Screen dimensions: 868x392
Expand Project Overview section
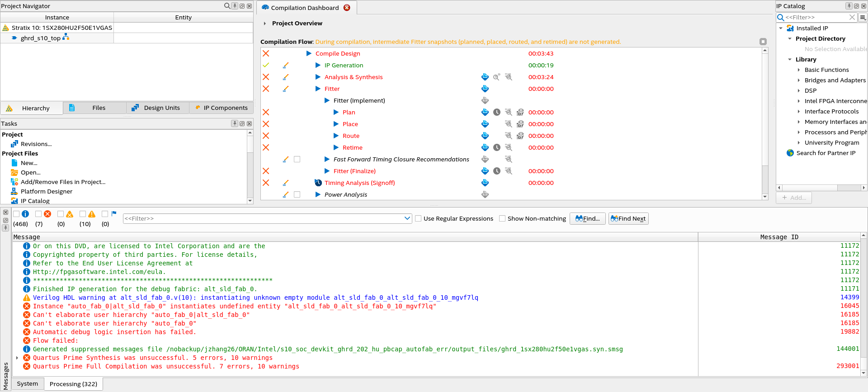[265, 24]
